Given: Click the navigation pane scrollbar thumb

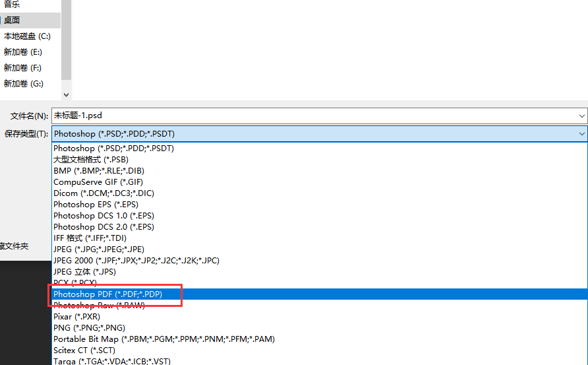Looking at the screenshot, I should click(x=67, y=40).
